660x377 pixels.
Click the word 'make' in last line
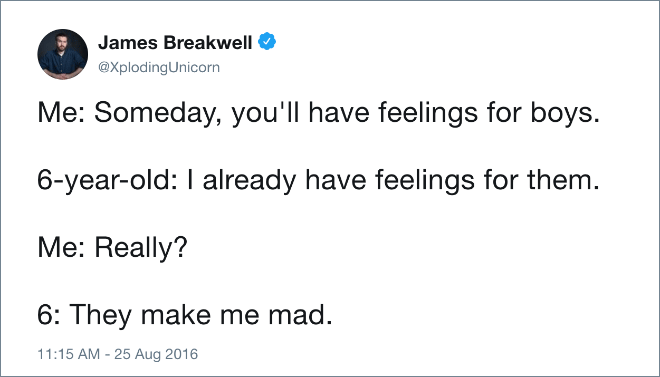pyautogui.click(x=176, y=315)
